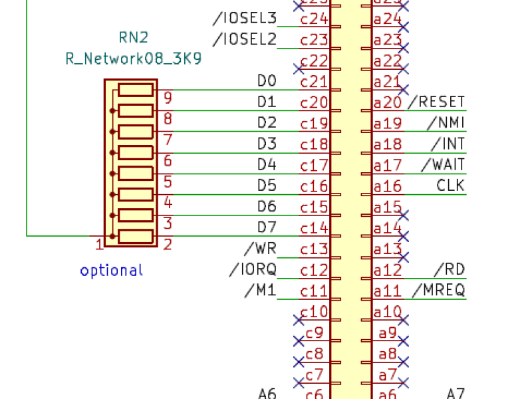
Task: Click the /RESET net label
Action: (436, 102)
